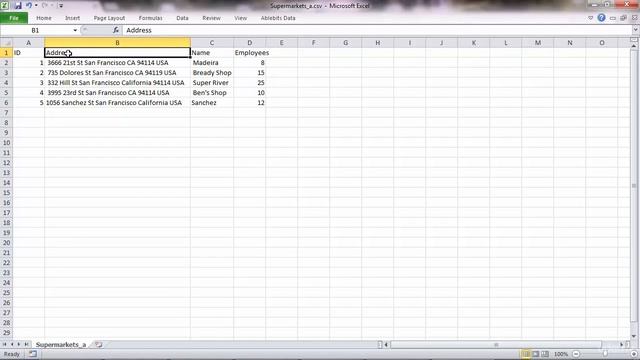The width and height of the screenshot is (640, 360).
Task: Switch to Normal view icon
Action: point(526,354)
